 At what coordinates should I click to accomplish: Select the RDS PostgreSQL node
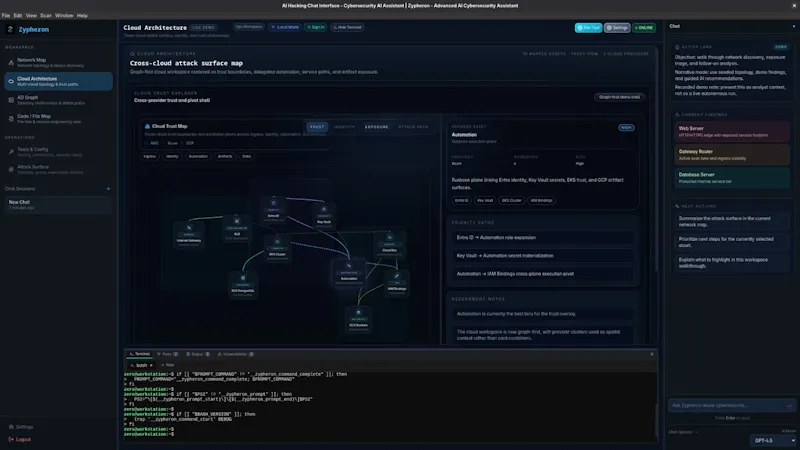[243, 285]
